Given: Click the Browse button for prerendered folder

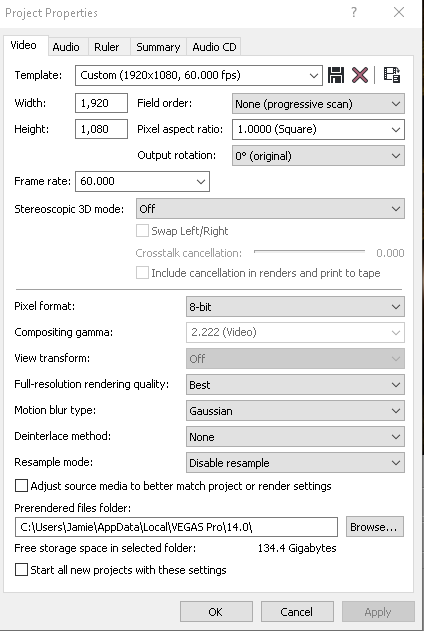Looking at the screenshot, I should click(375, 527).
